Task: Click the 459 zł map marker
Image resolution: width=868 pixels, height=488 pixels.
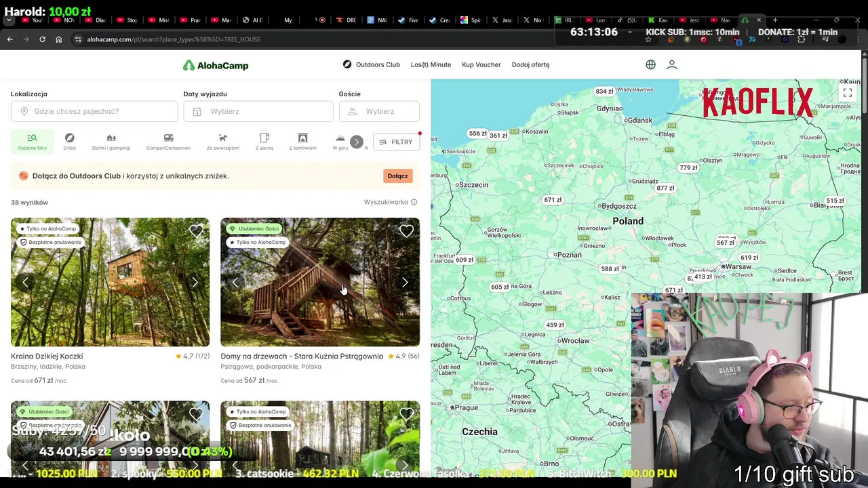Action: (555, 325)
